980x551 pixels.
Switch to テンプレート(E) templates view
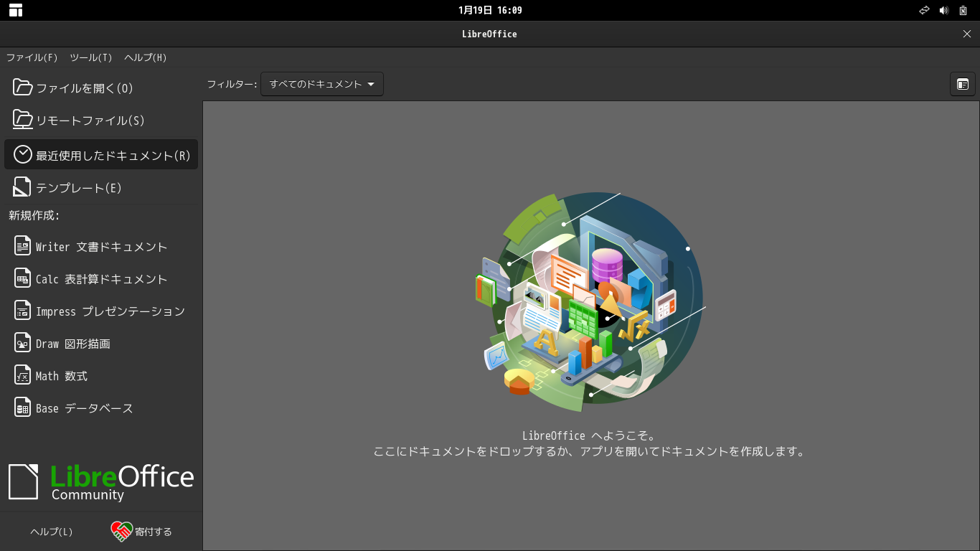pyautogui.click(x=101, y=188)
